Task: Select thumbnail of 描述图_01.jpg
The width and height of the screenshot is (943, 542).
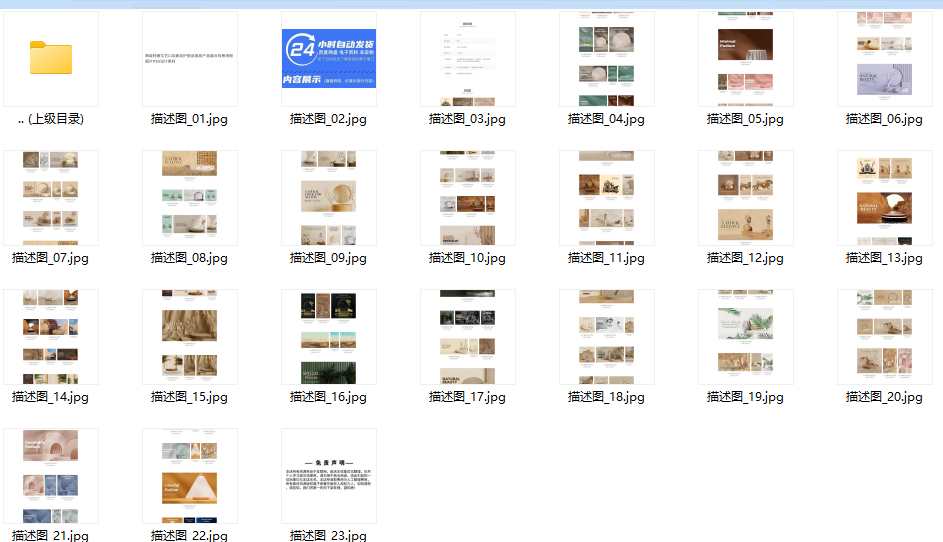Action: coord(189,59)
